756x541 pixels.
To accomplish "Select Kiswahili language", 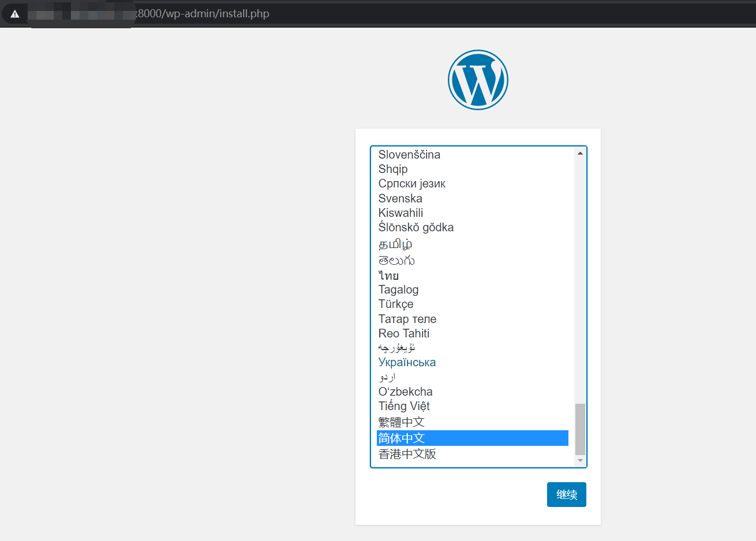I will 473,213.
